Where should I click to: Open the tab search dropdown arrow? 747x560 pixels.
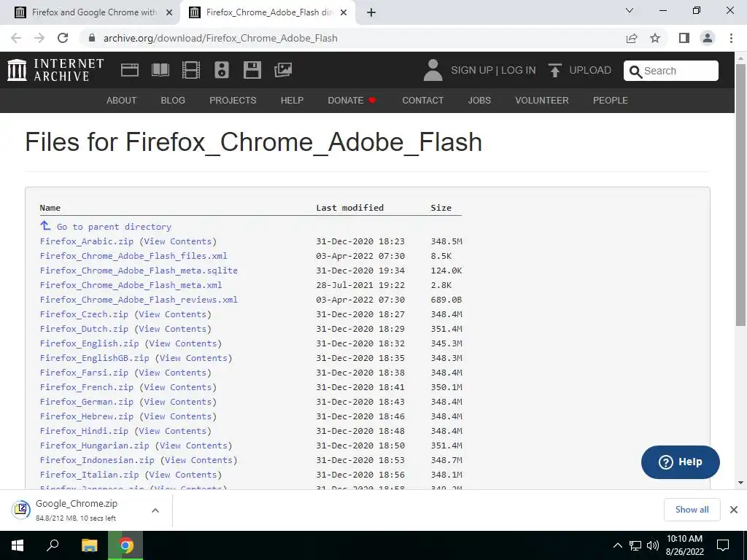(630, 10)
